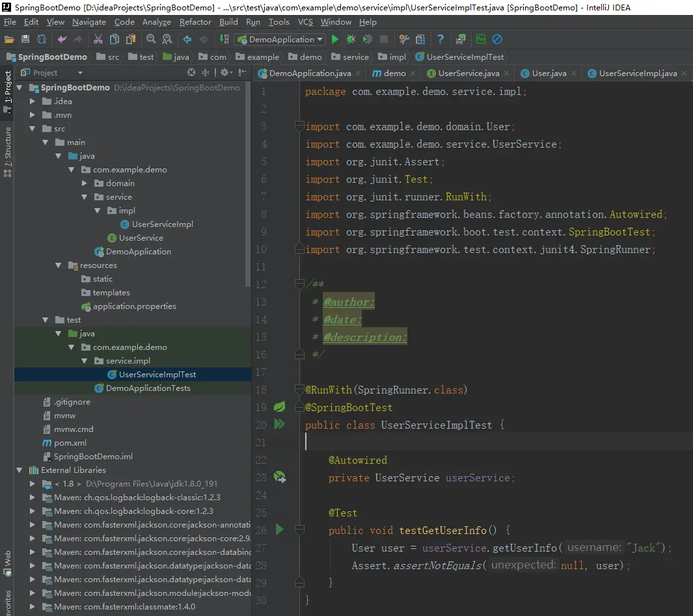Run the test class from the line 20 gutter
This screenshot has width=693, height=616.
coord(280,425)
